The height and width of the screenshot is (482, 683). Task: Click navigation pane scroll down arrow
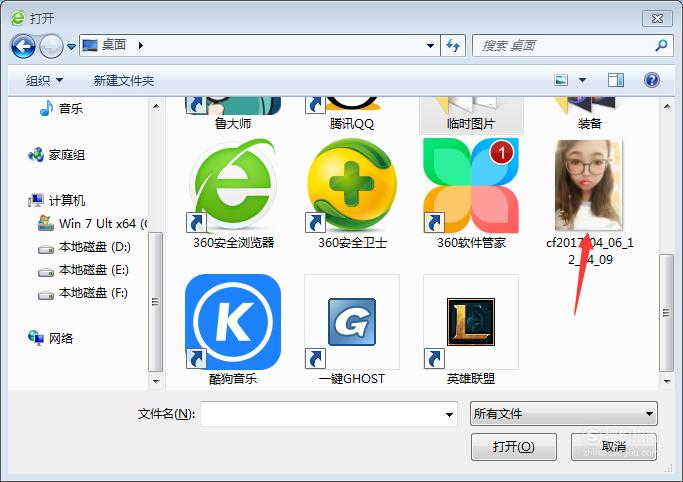[156, 381]
